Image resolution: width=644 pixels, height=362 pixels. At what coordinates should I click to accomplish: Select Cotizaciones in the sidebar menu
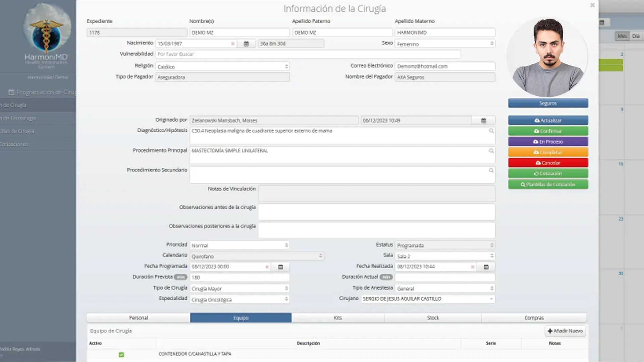pos(14,144)
